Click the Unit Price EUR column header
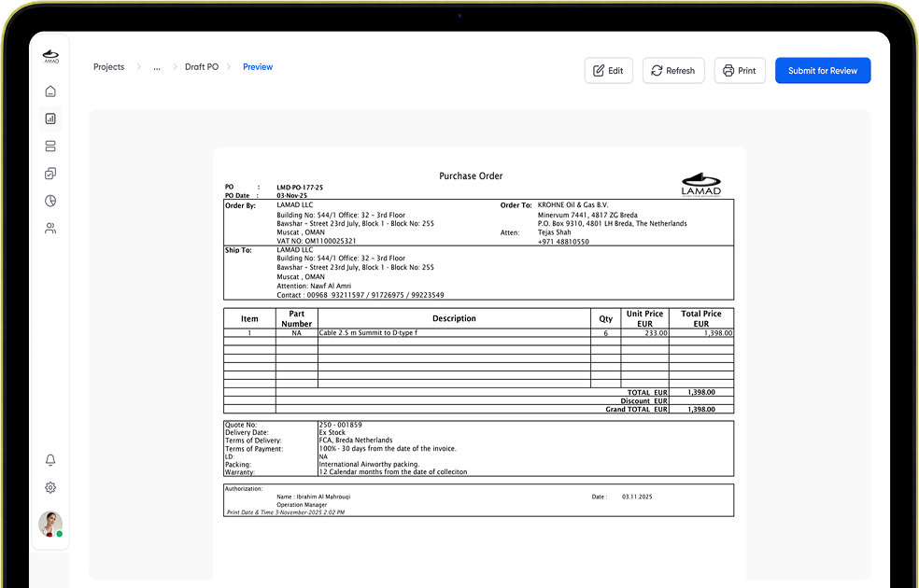The image size is (919, 588). pyautogui.click(x=644, y=318)
